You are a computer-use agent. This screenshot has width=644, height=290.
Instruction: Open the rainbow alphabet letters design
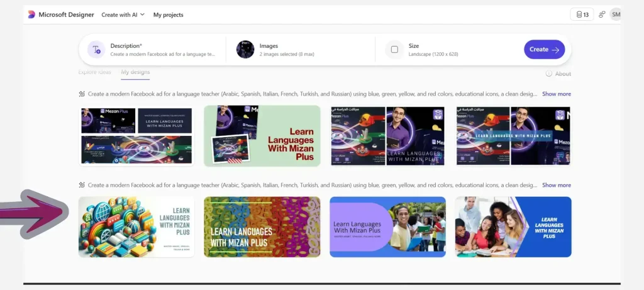262,226
